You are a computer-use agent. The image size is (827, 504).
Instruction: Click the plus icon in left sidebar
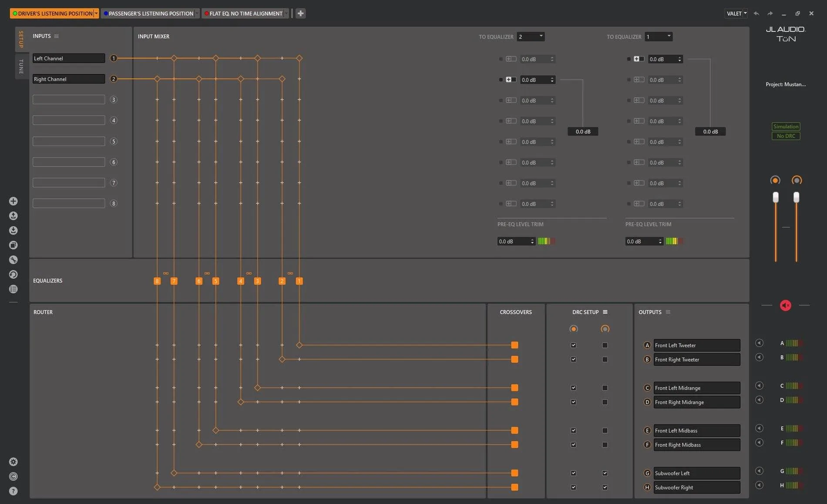(13, 201)
